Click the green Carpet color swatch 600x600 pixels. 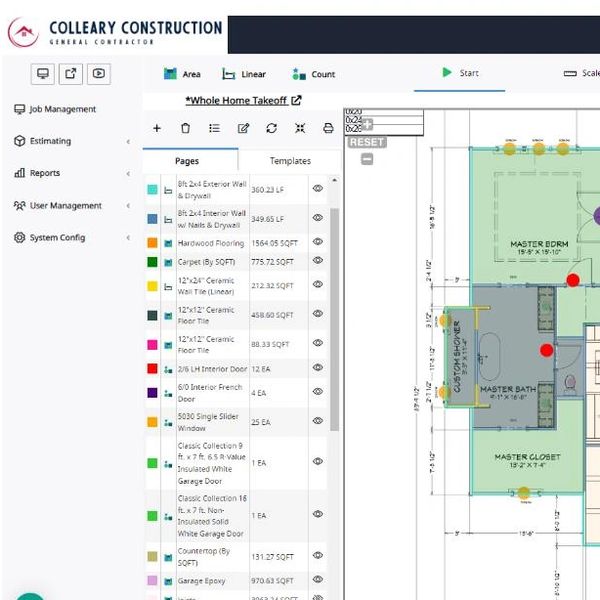point(152,262)
